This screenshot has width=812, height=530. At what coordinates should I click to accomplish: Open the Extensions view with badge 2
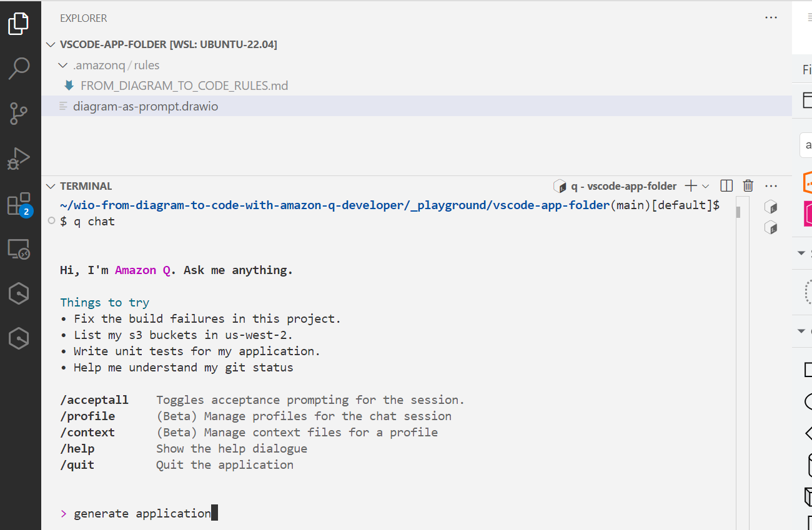tap(19, 204)
